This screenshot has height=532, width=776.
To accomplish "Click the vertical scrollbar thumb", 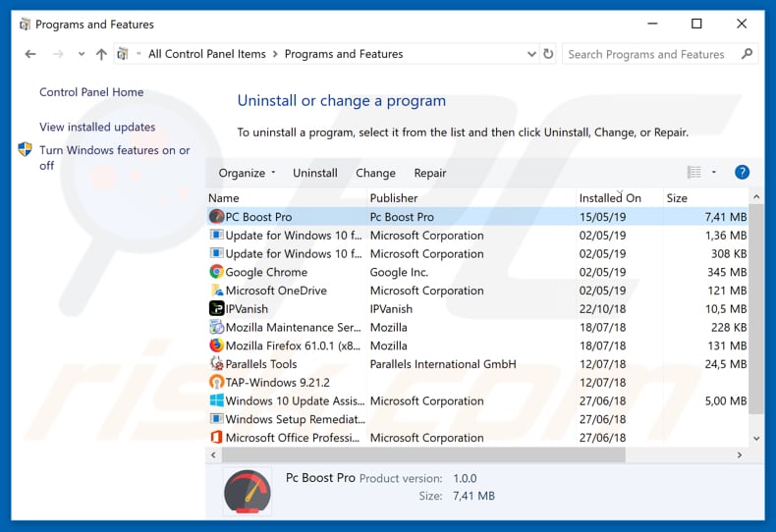I will click(755, 309).
